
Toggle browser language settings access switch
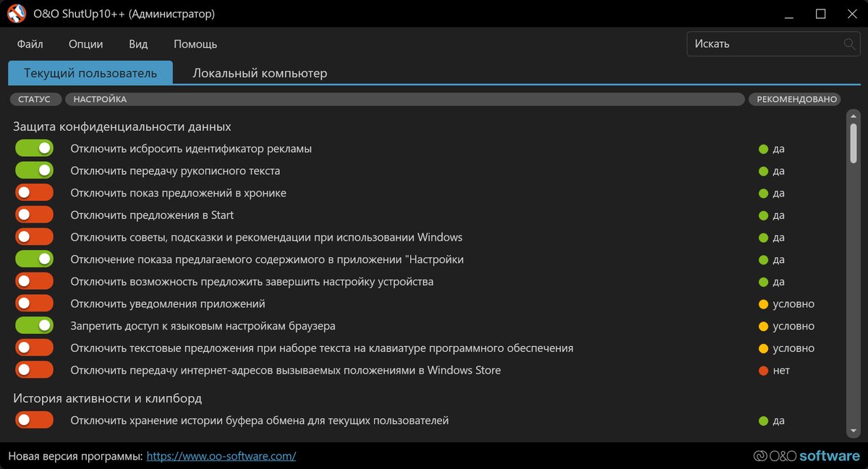tap(34, 326)
